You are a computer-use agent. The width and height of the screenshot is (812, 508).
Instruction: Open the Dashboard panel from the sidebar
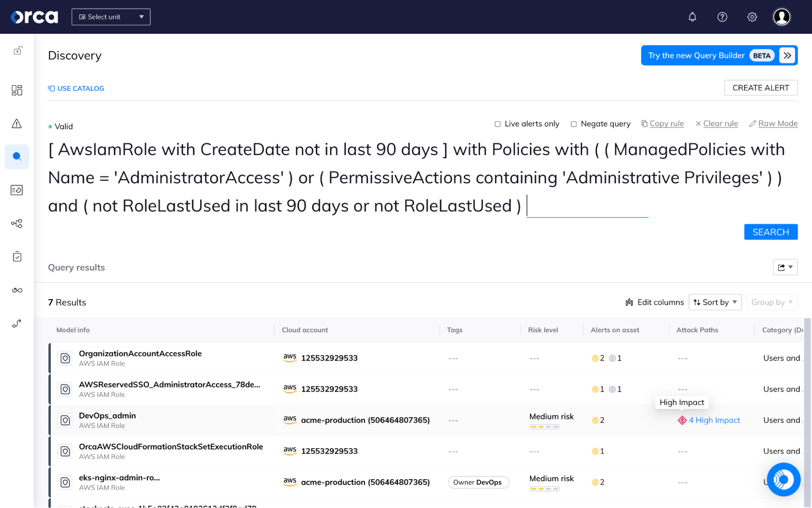[17, 90]
